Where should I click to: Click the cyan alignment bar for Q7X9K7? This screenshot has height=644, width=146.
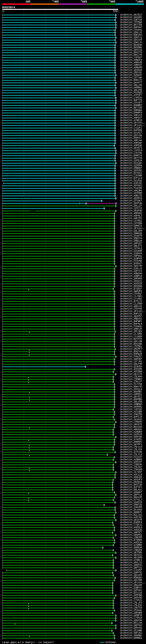point(52,201)
